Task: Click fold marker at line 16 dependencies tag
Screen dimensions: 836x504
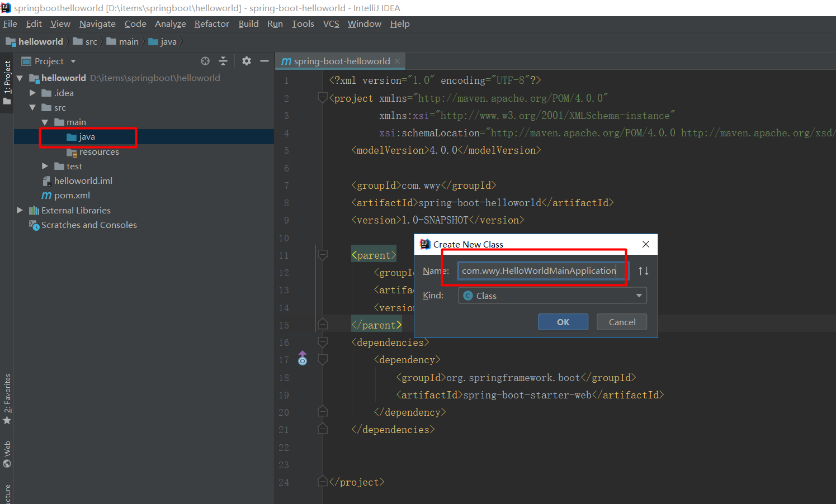Action: (x=323, y=343)
